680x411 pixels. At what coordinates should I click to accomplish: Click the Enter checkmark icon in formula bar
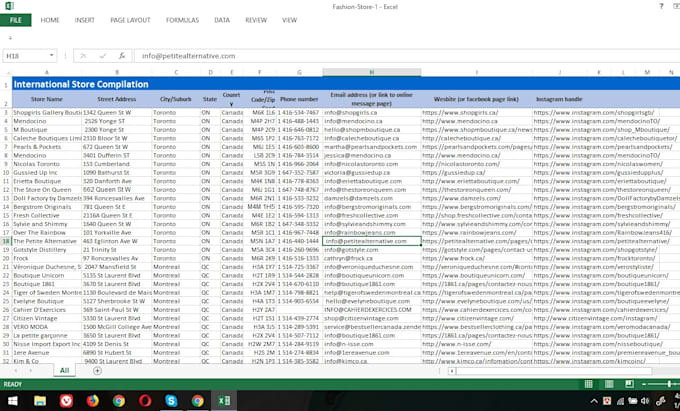[x=103, y=56]
